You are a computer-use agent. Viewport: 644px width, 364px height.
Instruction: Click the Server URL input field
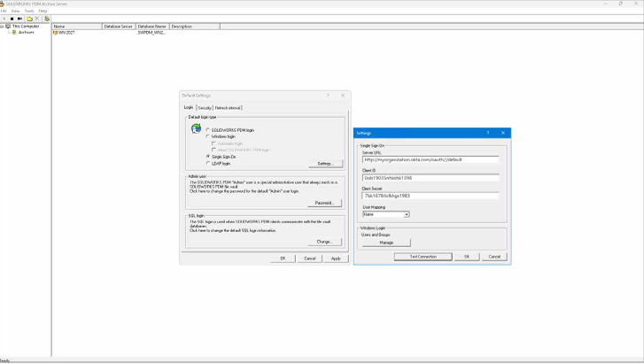point(431,159)
